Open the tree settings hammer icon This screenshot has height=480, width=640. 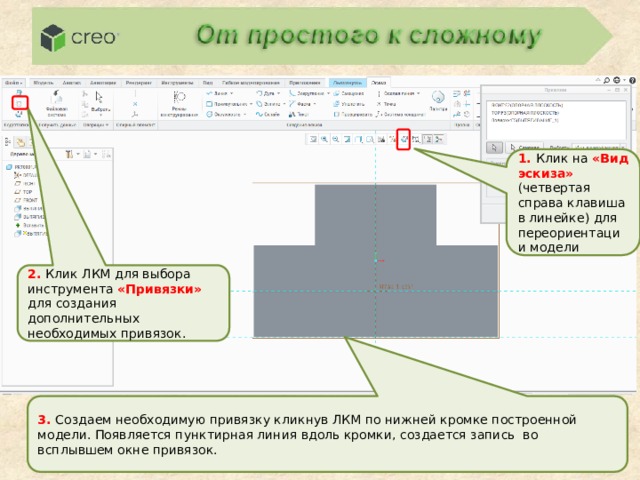pyautogui.click(x=69, y=154)
